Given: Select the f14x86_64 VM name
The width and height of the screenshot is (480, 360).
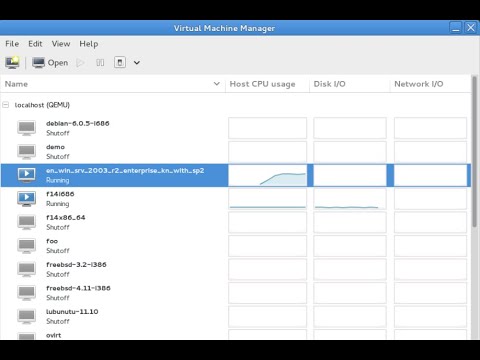Looking at the screenshot, I should (x=66, y=218).
